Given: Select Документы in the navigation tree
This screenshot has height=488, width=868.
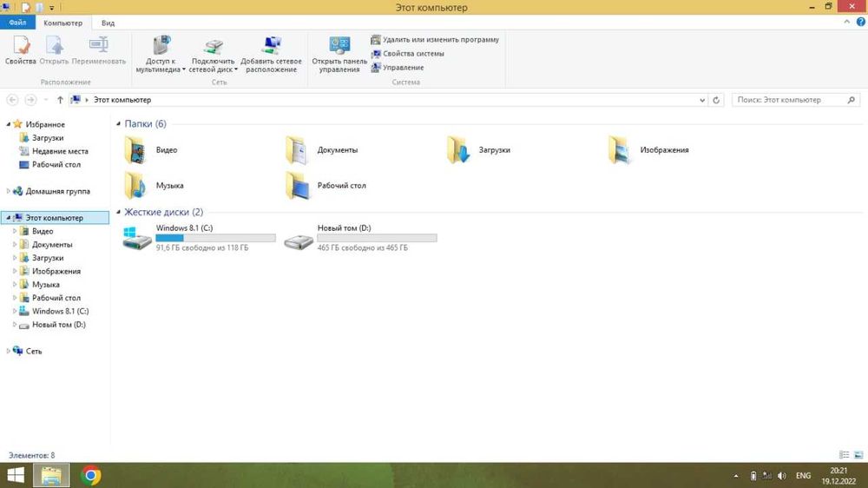Looking at the screenshot, I should [x=46, y=244].
